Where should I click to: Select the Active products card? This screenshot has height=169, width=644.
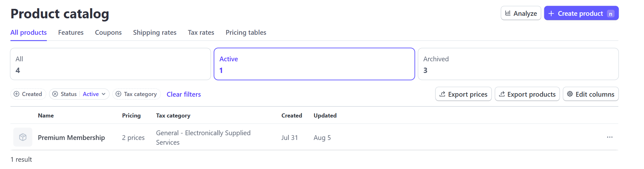tap(314, 64)
